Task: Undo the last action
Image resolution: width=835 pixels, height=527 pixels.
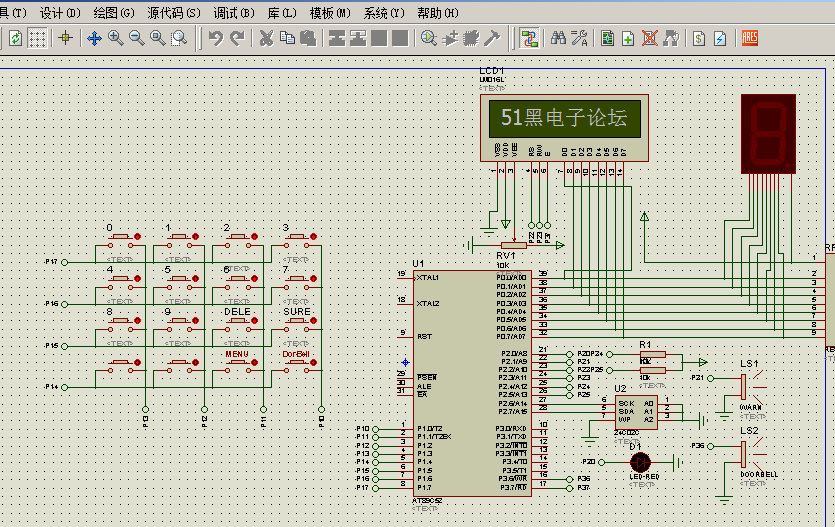Action: (215, 39)
